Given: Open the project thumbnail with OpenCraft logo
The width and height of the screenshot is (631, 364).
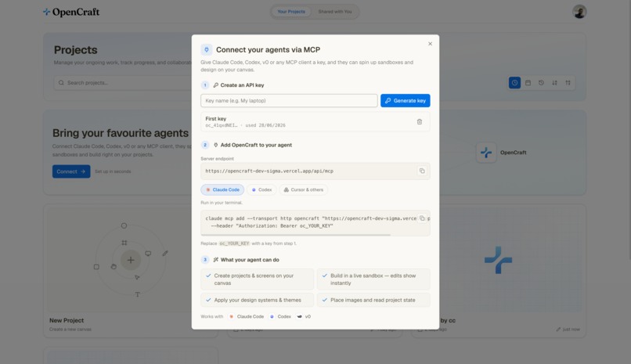Looking at the screenshot, I should [x=498, y=260].
